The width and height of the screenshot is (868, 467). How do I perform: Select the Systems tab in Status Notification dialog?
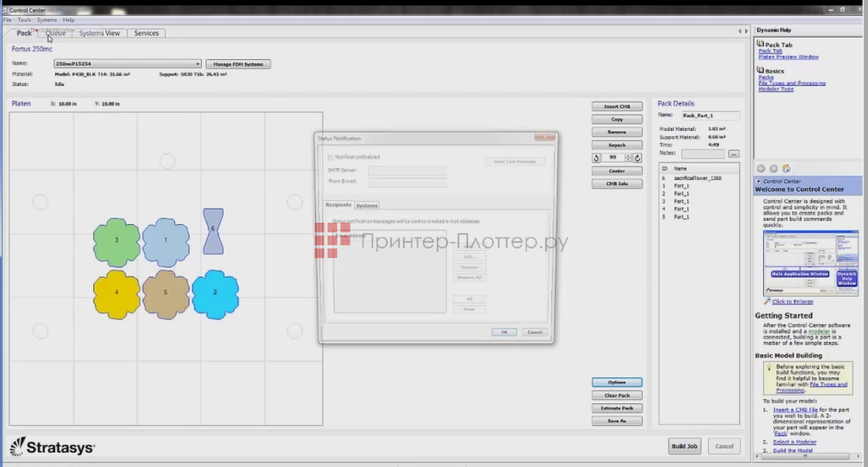pyautogui.click(x=367, y=205)
